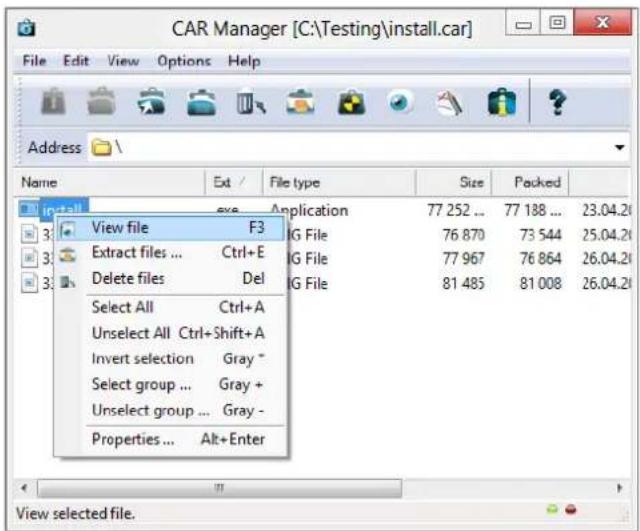Choose Delete files from context menu
The image size is (640, 531).
click(x=170, y=278)
